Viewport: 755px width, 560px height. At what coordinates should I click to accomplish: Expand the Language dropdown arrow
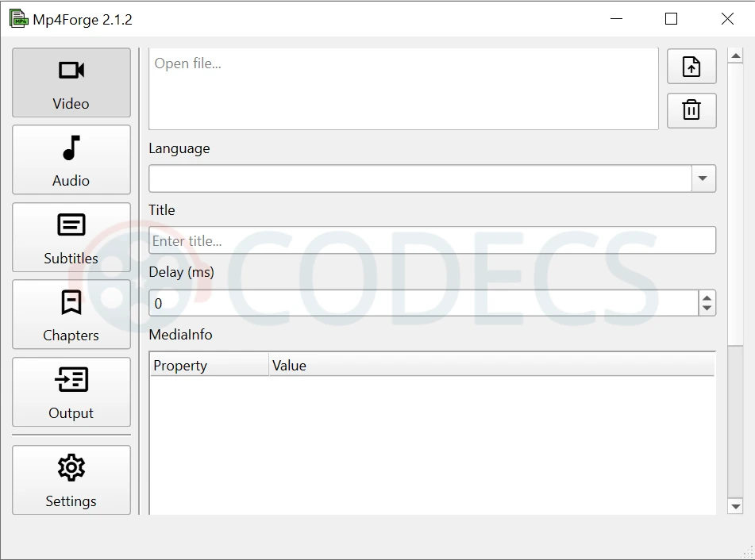tap(703, 178)
